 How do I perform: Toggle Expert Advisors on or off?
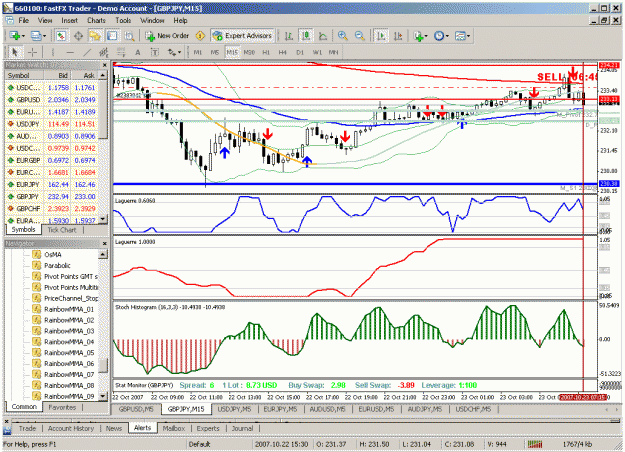(x=243, y=36)
